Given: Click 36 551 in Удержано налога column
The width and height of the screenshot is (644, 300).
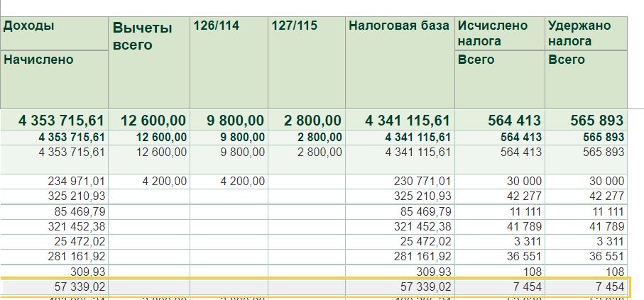Looking at the screenshot, I should coord(606,256).
